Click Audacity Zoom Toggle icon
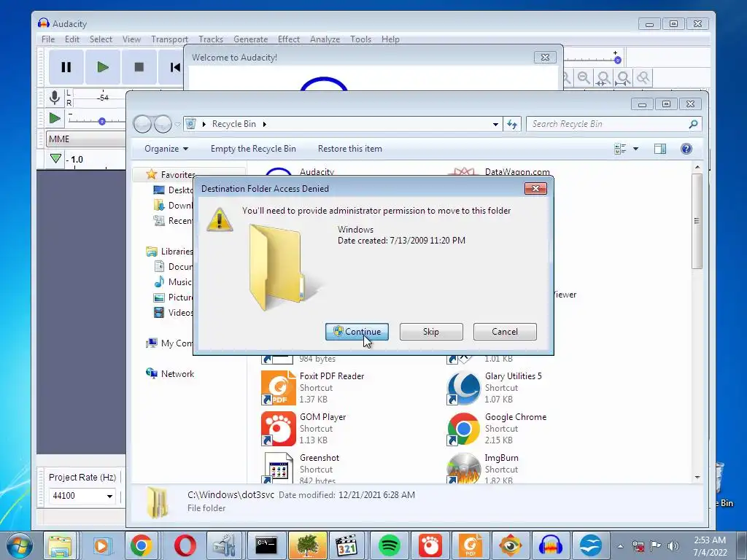The height and width of the screenshot is (560, 747). point(643,77)
